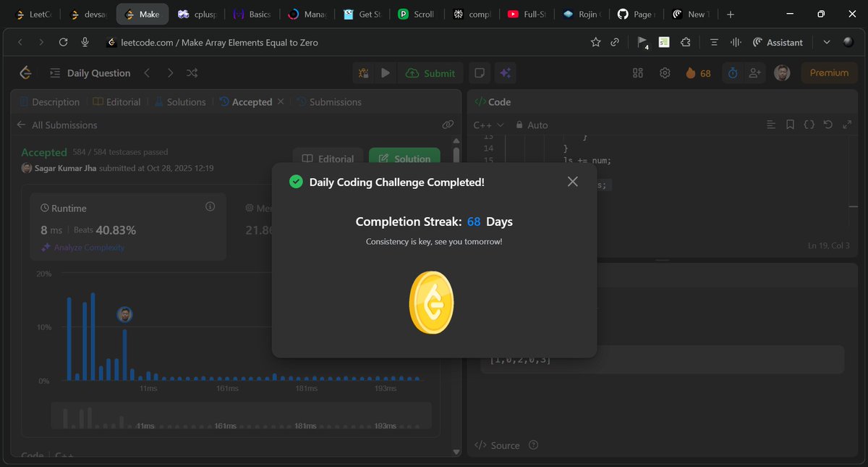
Task: Copy submission link icon
Action: click(x=448, y=125)
